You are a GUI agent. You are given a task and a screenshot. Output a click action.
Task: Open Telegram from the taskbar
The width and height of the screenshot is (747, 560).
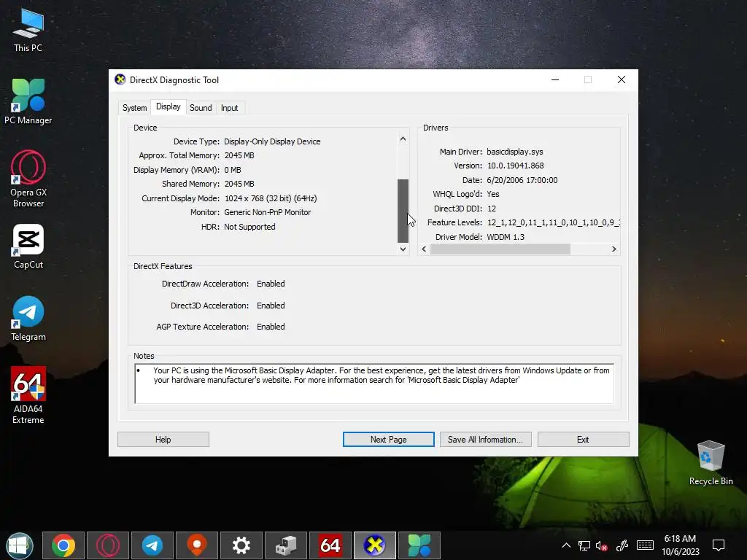pos(152,545)
